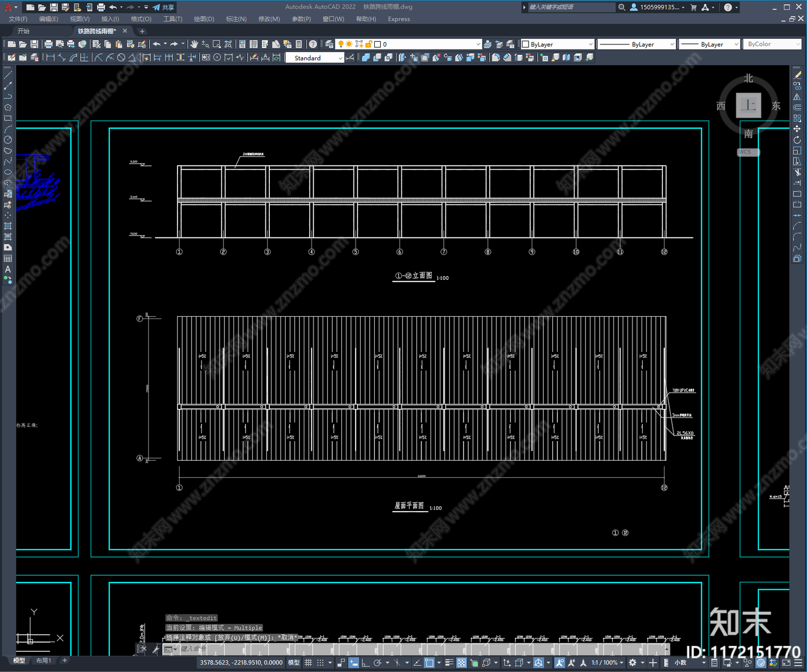Click the Save icon in the Standard toolbar
The width and height of the screenshot is (807, 672).
(34, 44)
